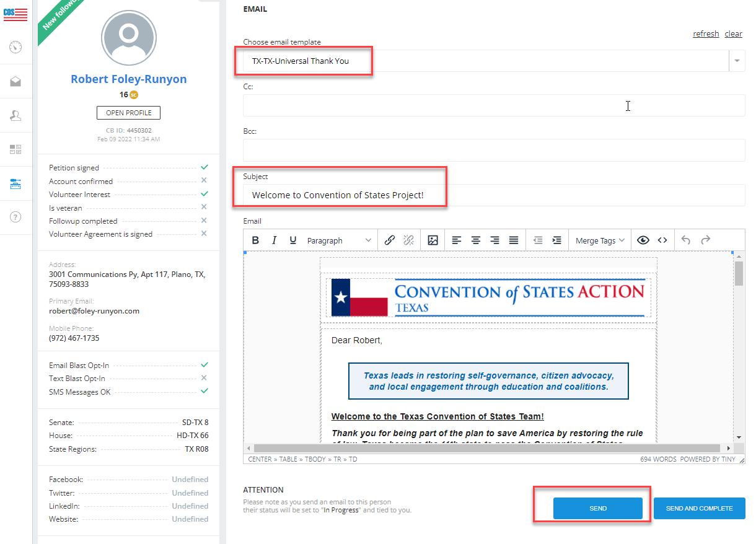The height and width of the screenshot is (544, 756).
Task: Click the Bold formatting icon
Action: [x=255, y=240]
